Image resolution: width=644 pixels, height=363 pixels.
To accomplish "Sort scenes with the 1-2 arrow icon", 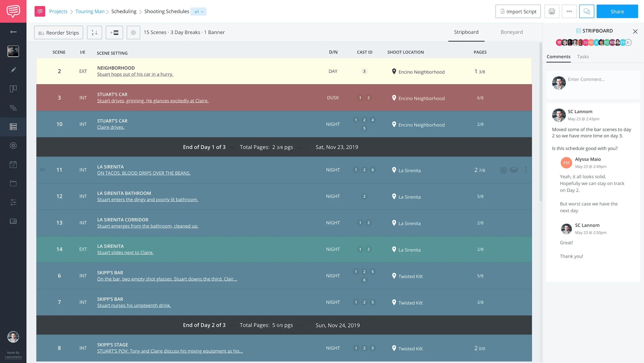I will click(95, 32).
